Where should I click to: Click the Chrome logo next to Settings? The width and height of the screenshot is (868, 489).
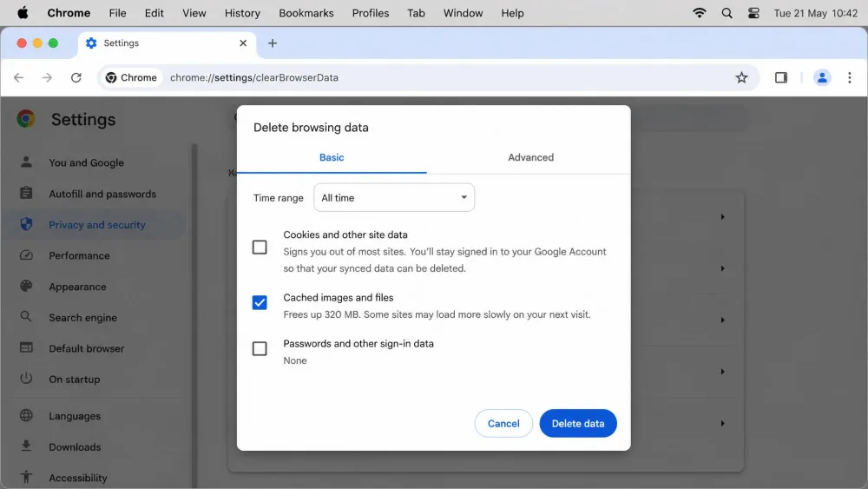pyautogui.click(x=25, y=118)
